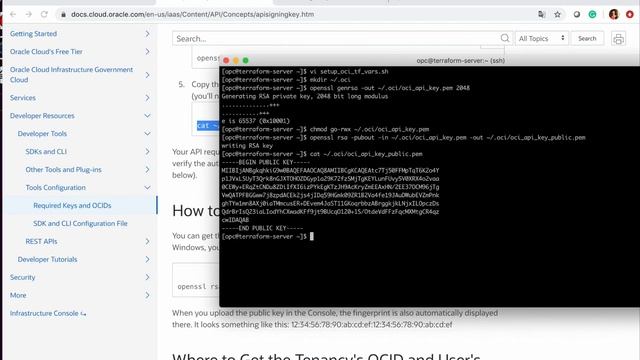The image size is (640, 360).
Task: Click the terminal title opc@terminal-server
Action: (460, 60)
